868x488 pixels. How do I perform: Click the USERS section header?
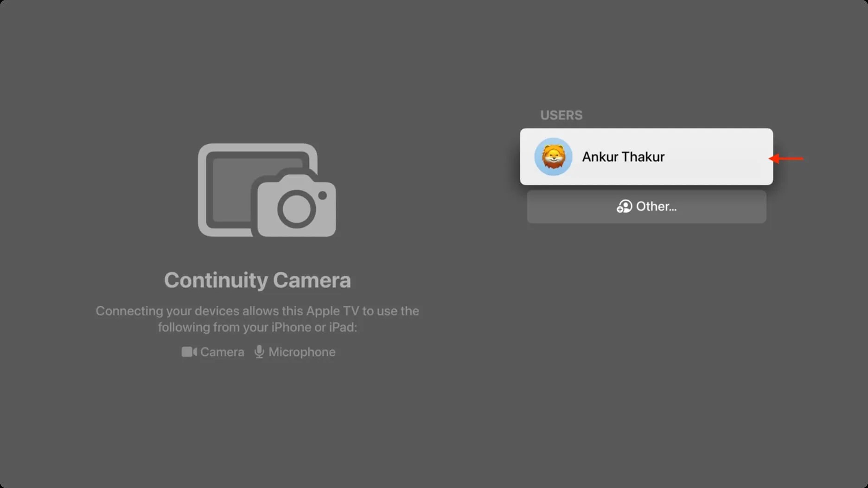click(561, 115)
